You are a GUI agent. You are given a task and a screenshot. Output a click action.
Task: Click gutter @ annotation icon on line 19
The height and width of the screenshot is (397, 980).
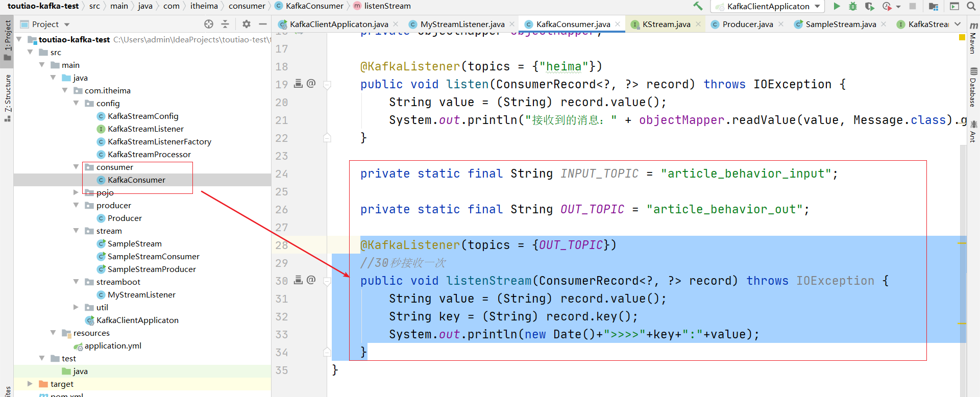point(311,83)
